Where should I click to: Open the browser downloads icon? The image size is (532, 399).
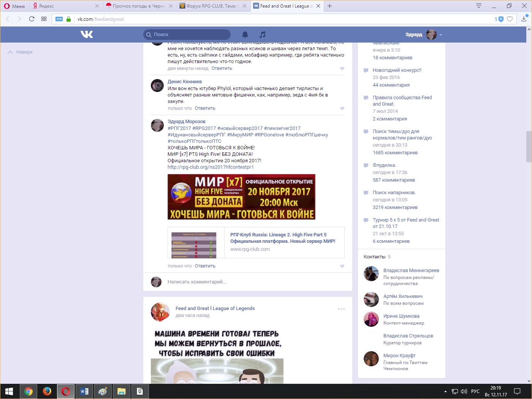pyautogui.click(x=524, y=19)
